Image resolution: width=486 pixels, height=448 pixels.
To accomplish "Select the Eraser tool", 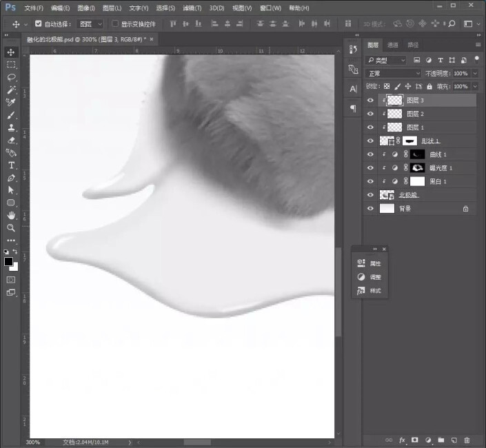I will pos(12,141).
